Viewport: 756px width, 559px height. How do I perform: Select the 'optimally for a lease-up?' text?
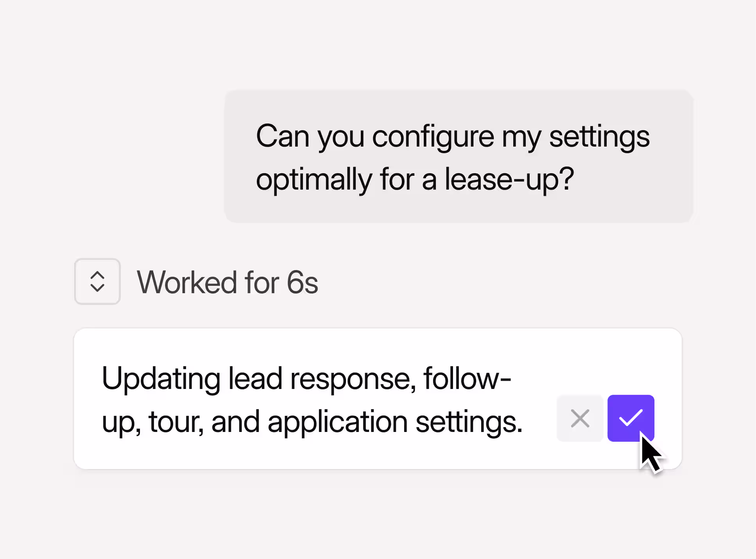[x=415, y=180]
